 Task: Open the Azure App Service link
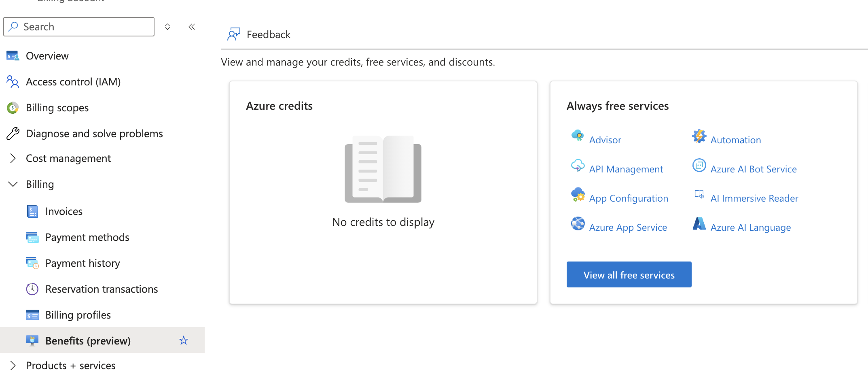point(628,228)
